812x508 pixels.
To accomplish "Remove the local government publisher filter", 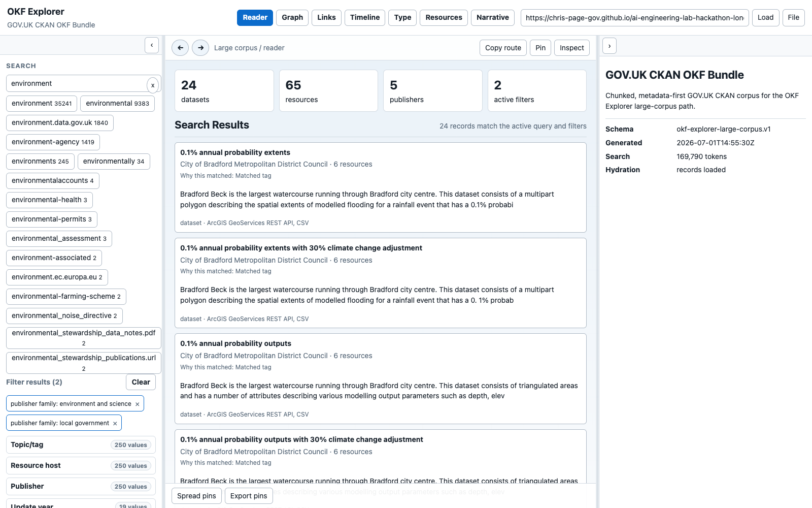I will (x=115, y=423).
